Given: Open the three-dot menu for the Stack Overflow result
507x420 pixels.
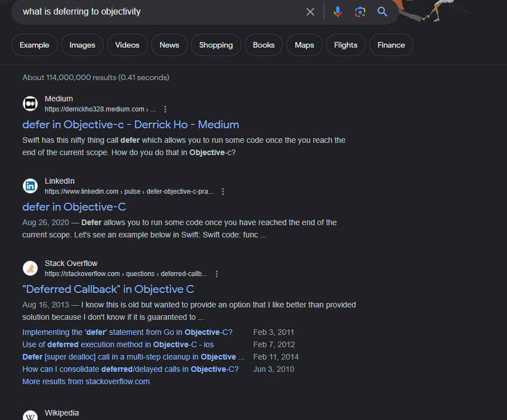Looking at the screenshot, I should 217,274.
